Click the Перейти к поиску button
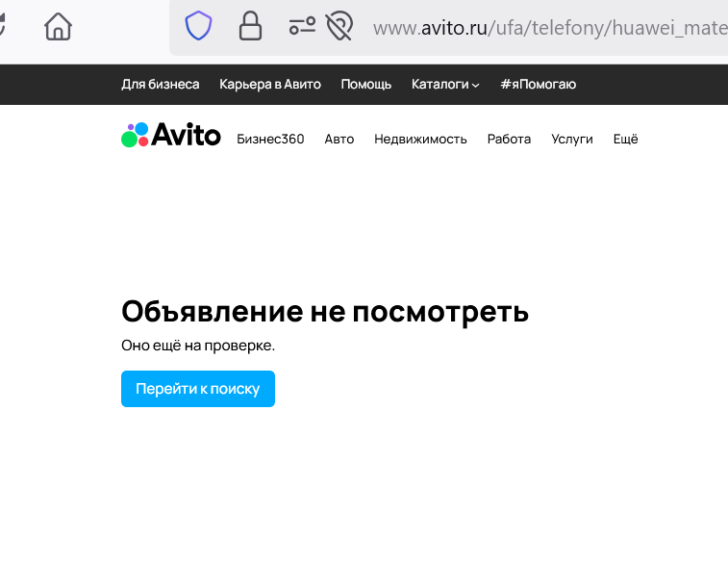The height and width of the screenshot is (565, 728). point(198,389)
